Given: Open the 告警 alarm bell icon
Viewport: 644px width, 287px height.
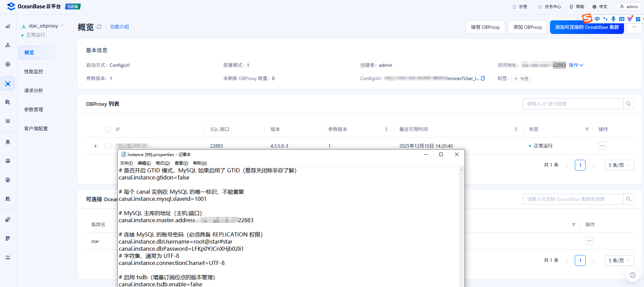Looking at the screenshot, I should pos(514,7).
